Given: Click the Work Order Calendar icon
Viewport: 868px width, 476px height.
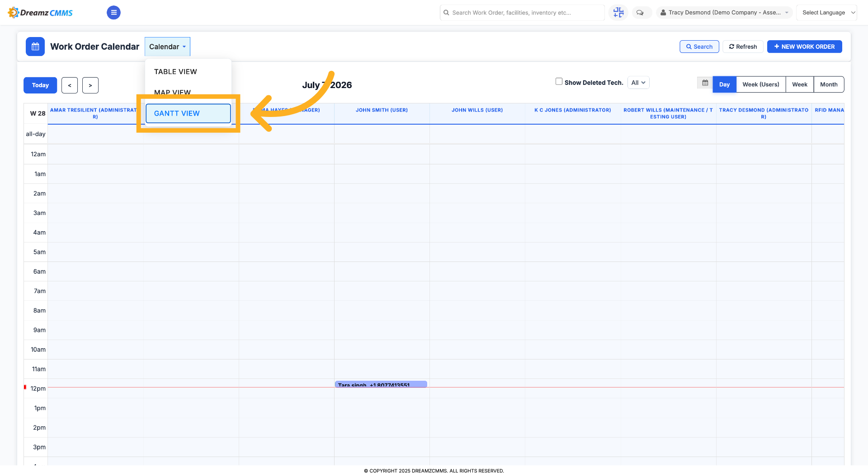Looking at the screenshot, I should pos(35,47).
